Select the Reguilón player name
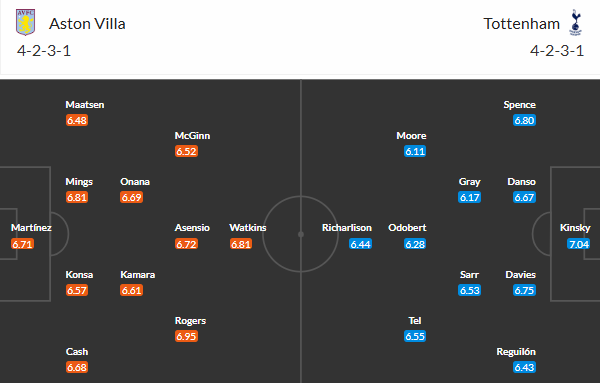The height and width of the screenshot is (383, 600). [516, 352]
